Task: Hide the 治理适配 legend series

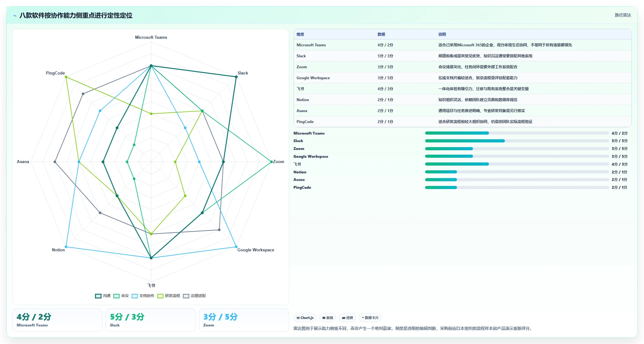Action: coord(194,296)
